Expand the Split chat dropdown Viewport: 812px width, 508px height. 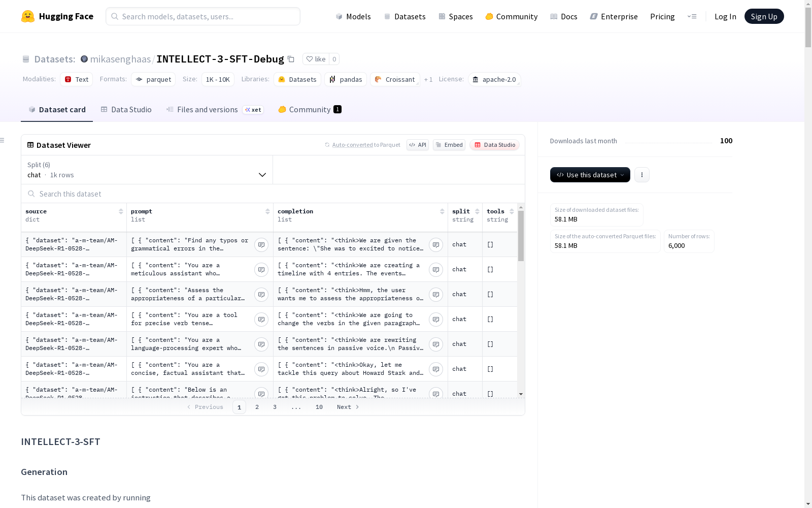tap(147, 170)
